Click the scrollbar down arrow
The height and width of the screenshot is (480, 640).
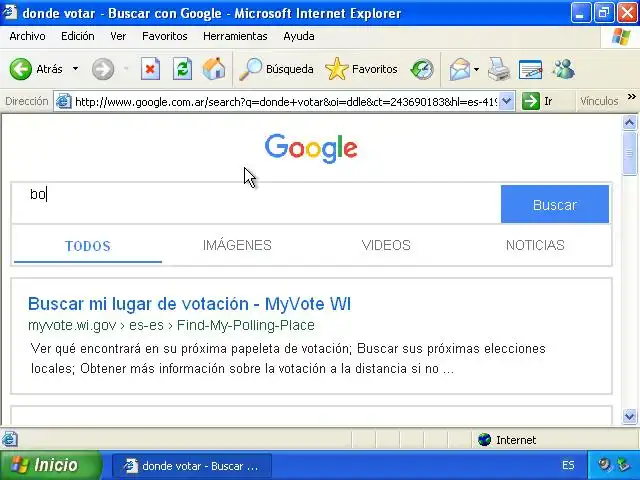(x=629, y=416)
